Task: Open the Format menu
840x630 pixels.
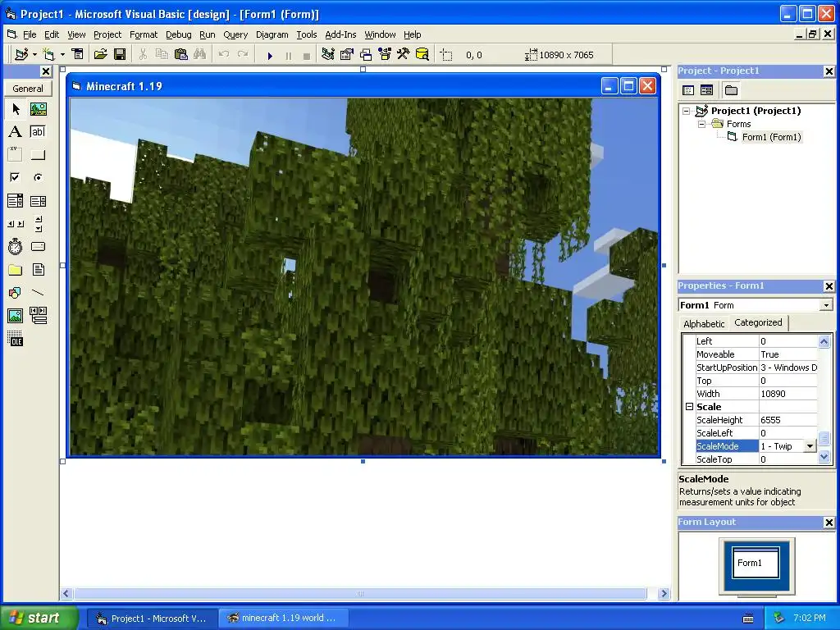Action: pos(144,34)
